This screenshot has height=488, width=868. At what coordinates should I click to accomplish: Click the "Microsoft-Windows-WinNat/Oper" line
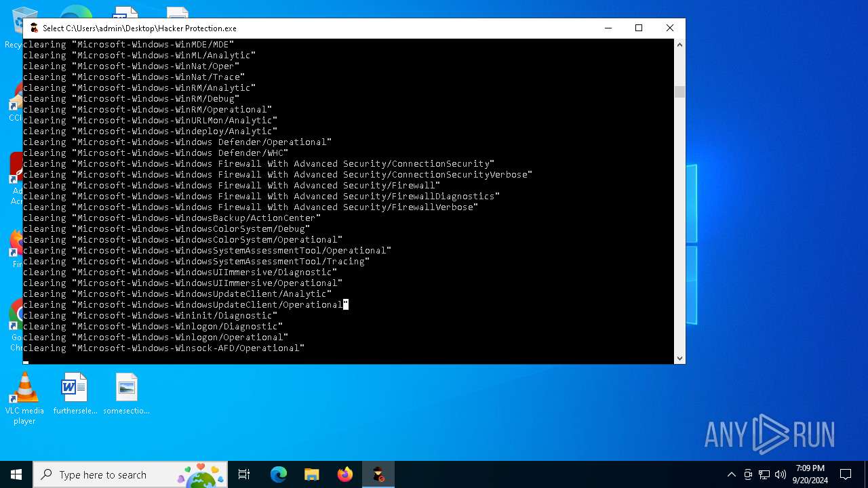[132, 66]
